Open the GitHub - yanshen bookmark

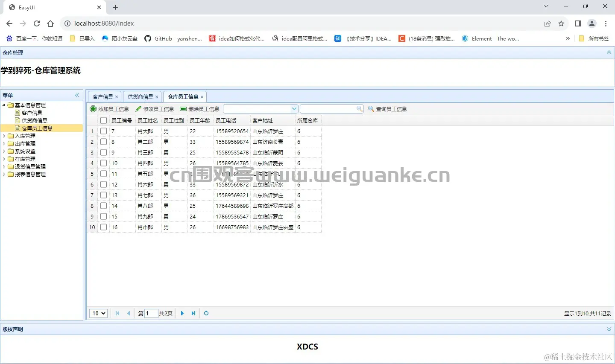point(173,38)
